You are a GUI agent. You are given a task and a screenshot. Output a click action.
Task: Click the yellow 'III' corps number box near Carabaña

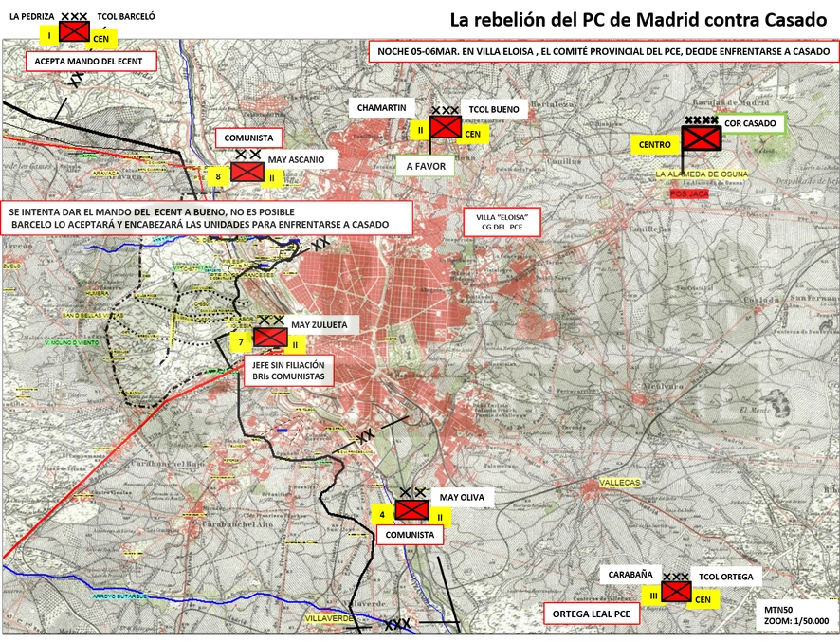coord(653,596)
